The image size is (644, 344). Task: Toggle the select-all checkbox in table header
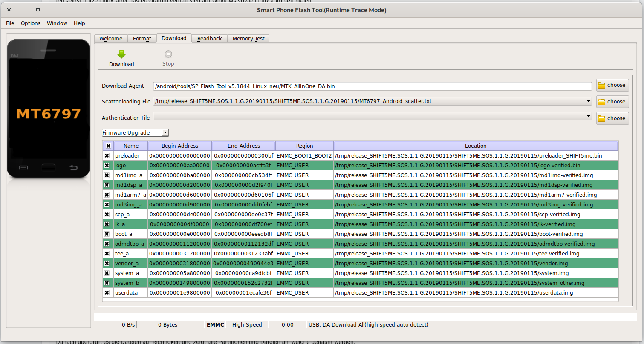point(108,146)
